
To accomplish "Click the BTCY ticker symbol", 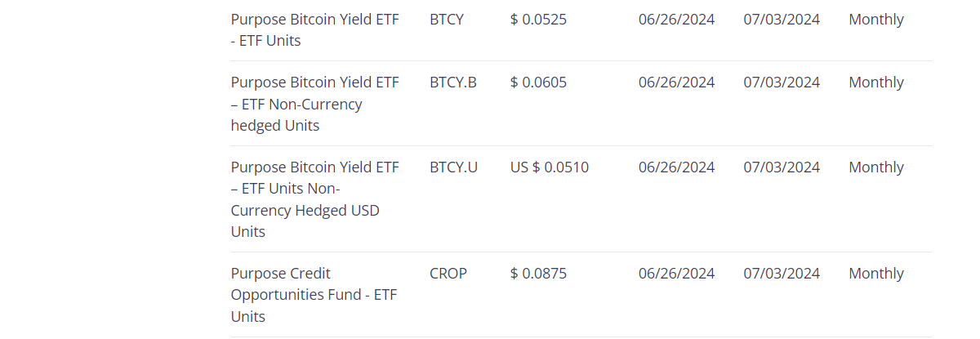I will [447, 20].
